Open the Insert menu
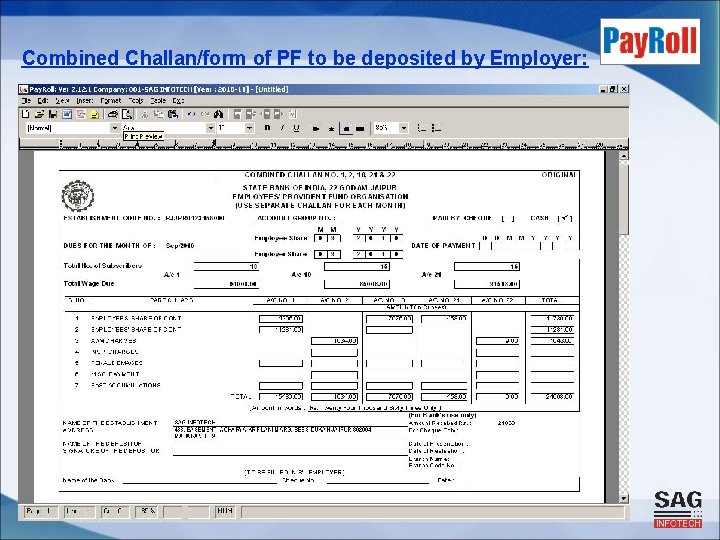The height and width of the screenshot is (540, 720). pyautogui.click(x=84, y=101)
